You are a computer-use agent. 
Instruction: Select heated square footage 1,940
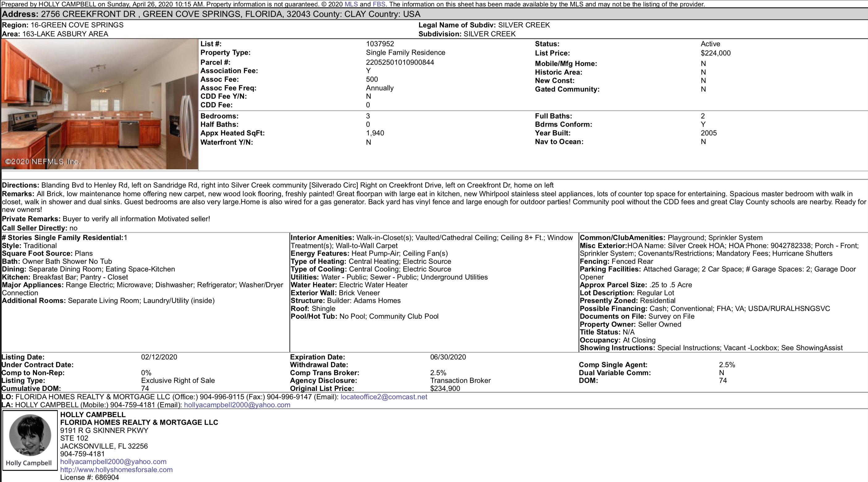375,133
